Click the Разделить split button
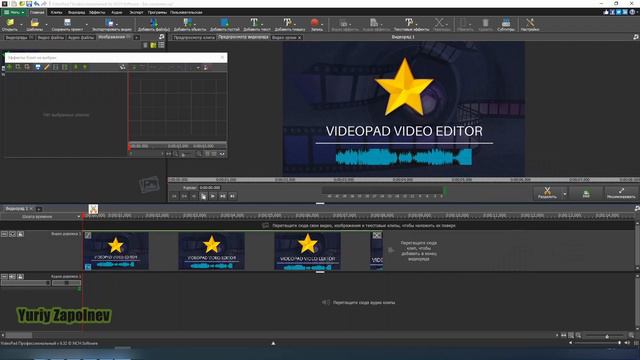The height and width of the screenshot is (360, 640). [x=547, y=193]
